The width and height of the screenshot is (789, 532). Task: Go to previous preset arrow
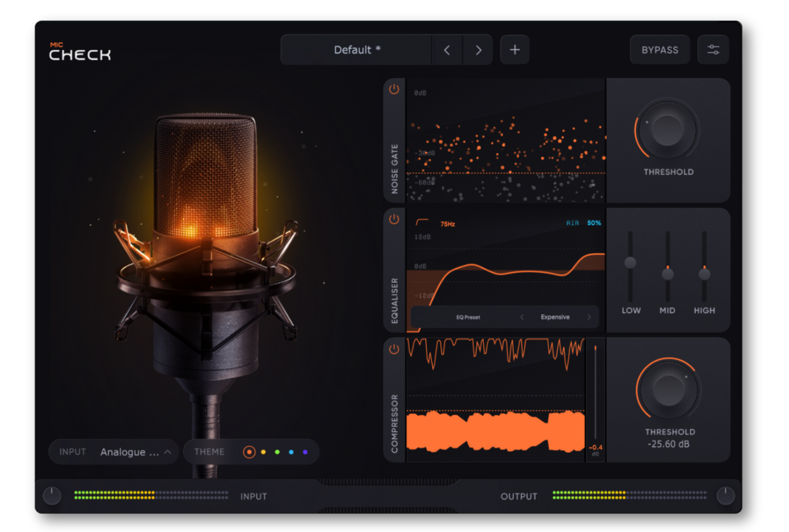(447, 50)
